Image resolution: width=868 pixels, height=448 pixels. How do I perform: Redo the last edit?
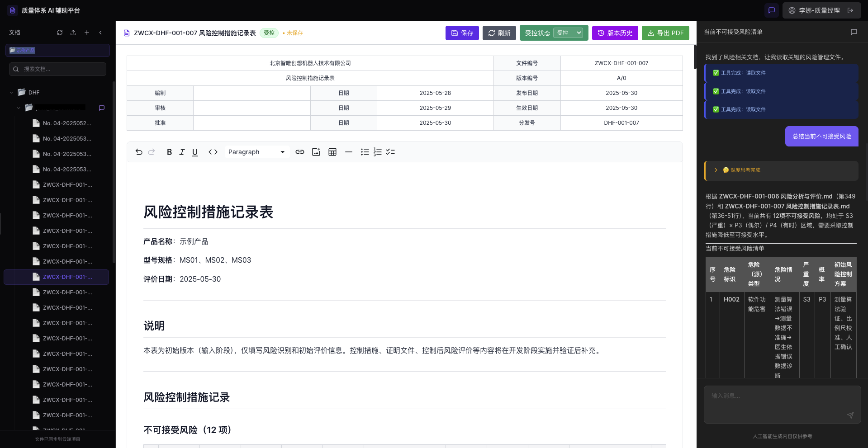coord(152,152)
